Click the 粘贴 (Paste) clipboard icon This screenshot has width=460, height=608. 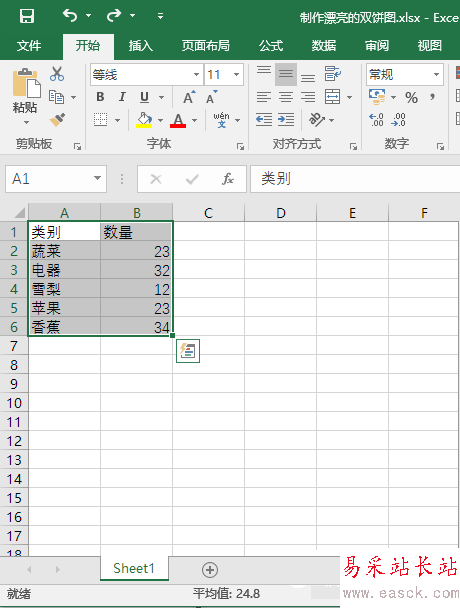[26, 83]
